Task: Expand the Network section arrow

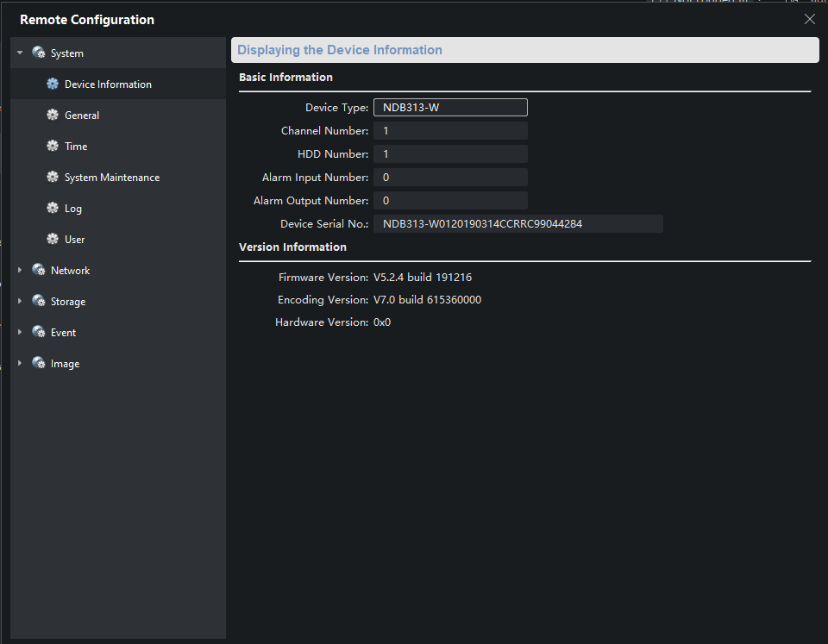Action: click(20, 271)
